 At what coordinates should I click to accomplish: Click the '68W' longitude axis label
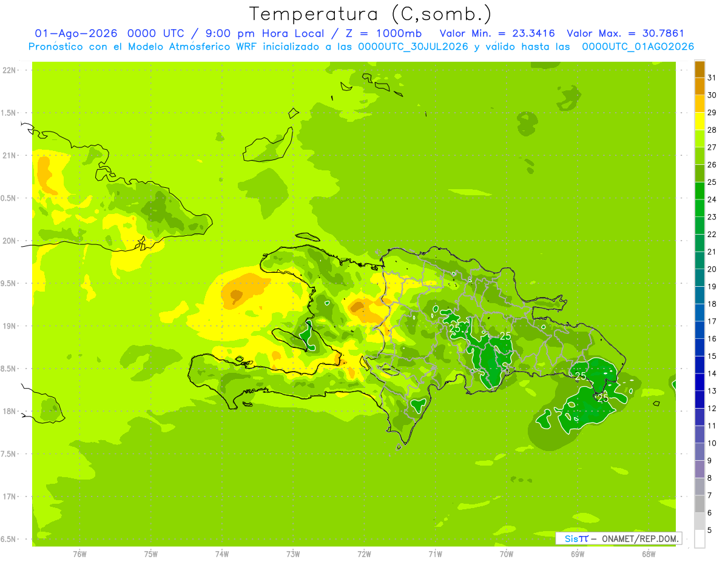(x=649, y=554)
